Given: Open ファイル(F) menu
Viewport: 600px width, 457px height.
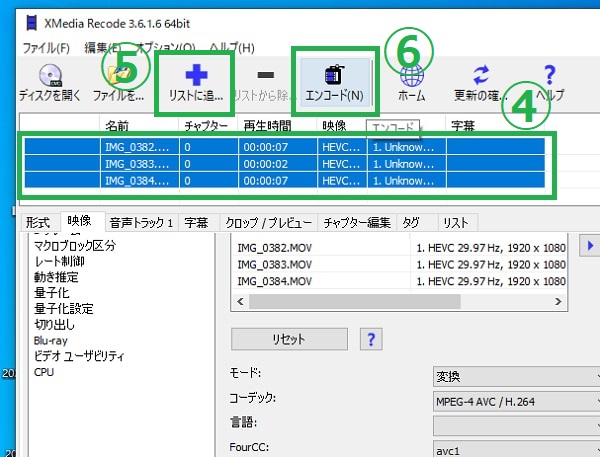Looking at the screenshot, I should click(x=46, y=48).
